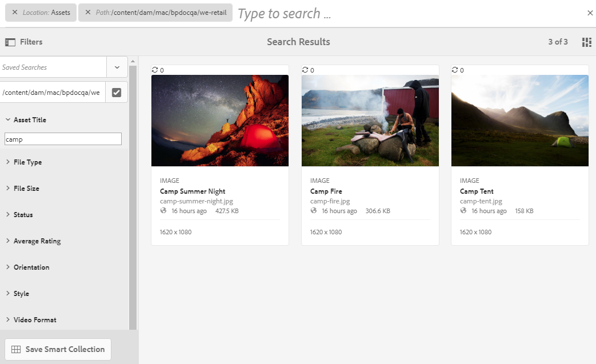Click the Asset Title text field

pyautogui.click(x=63, y=139)
